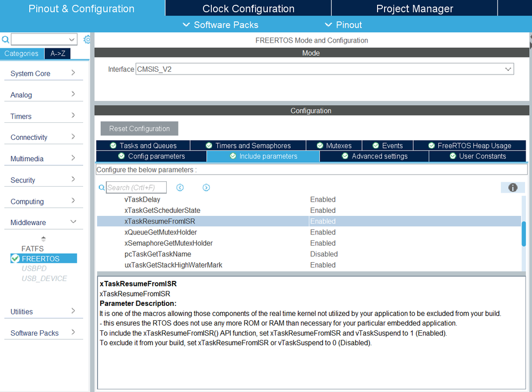Open the Tasks and Queues tab
532x392 pixels.
click(x=143, y=145)
